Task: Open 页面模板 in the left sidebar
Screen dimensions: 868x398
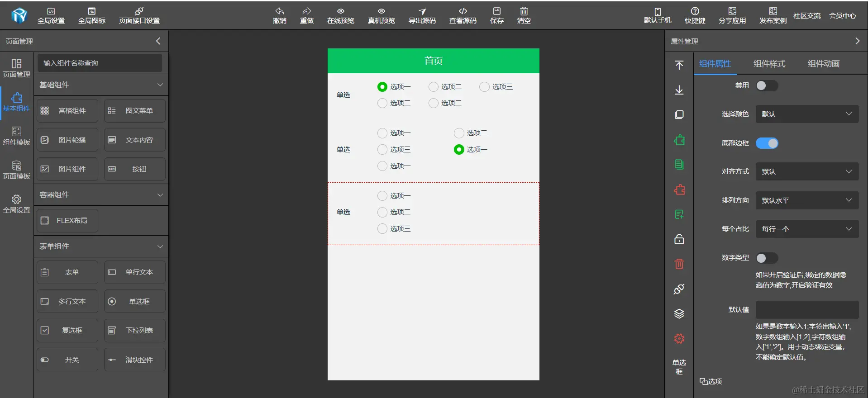Action: (x=17, y=170)
